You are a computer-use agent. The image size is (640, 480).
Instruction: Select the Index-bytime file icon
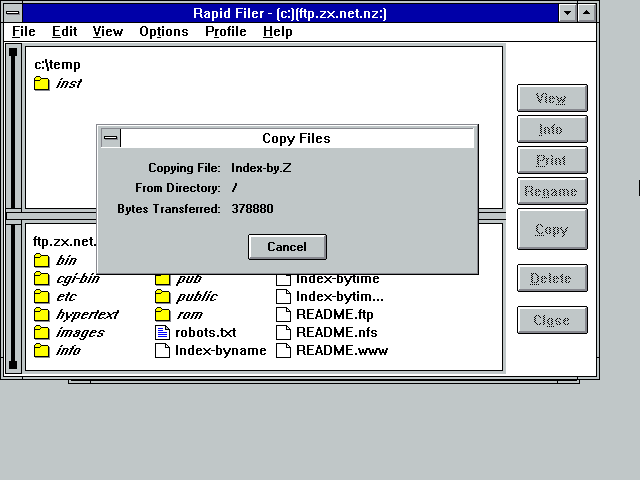pos(283,280)
